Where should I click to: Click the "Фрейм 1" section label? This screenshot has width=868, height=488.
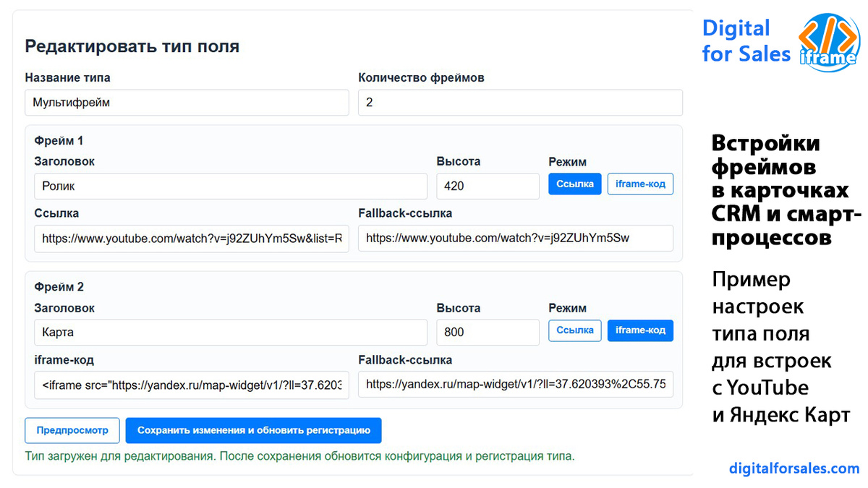(59, 140)
